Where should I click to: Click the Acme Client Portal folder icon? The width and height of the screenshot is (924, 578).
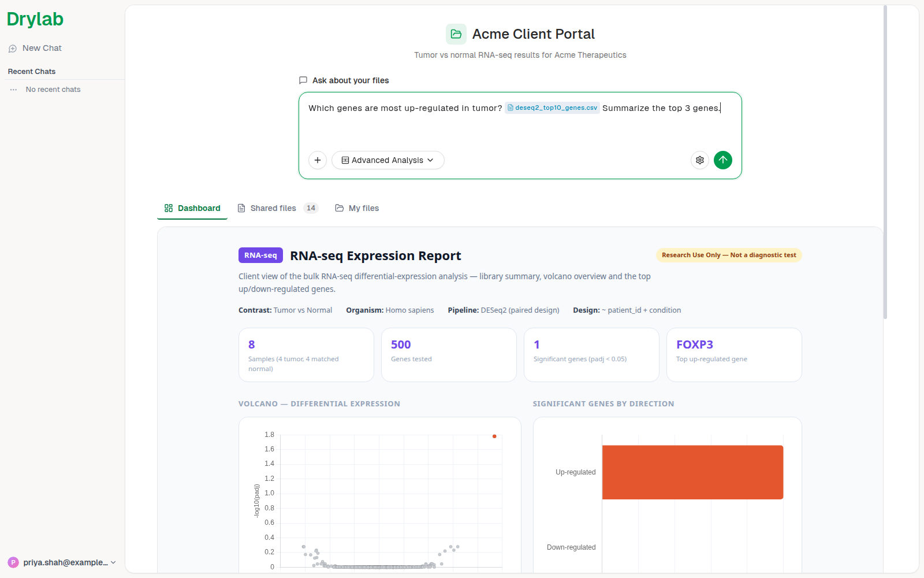pyautogui.click(x=456, y=34)
